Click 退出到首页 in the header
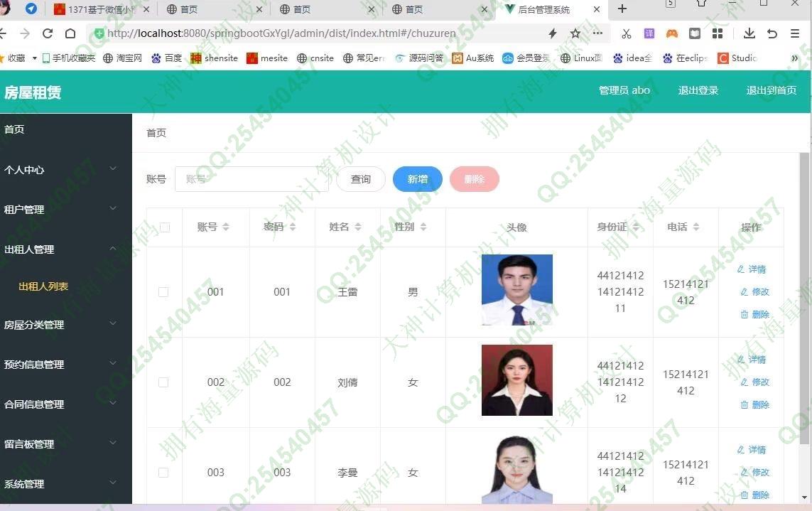Image resolution: width=812 pixels, height=511 pixels. pos(771,91)
